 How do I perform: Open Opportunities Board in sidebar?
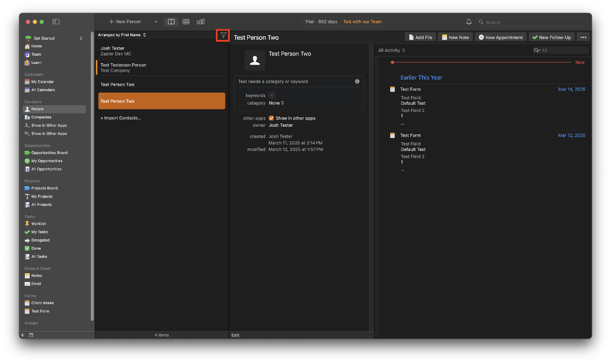point(49,153)
